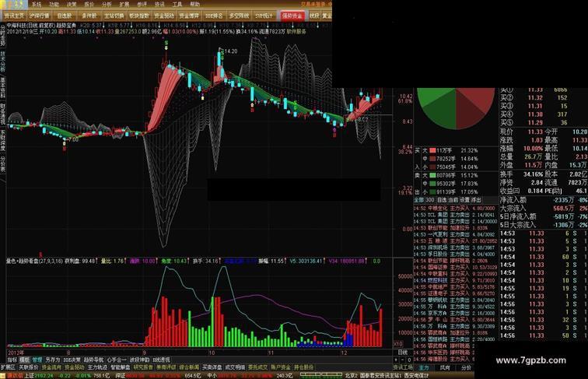Image resolution: width=588 pixels, height=379 pixels.
Task: Click the 自选股 toolbar button
Action: (65, 16)
